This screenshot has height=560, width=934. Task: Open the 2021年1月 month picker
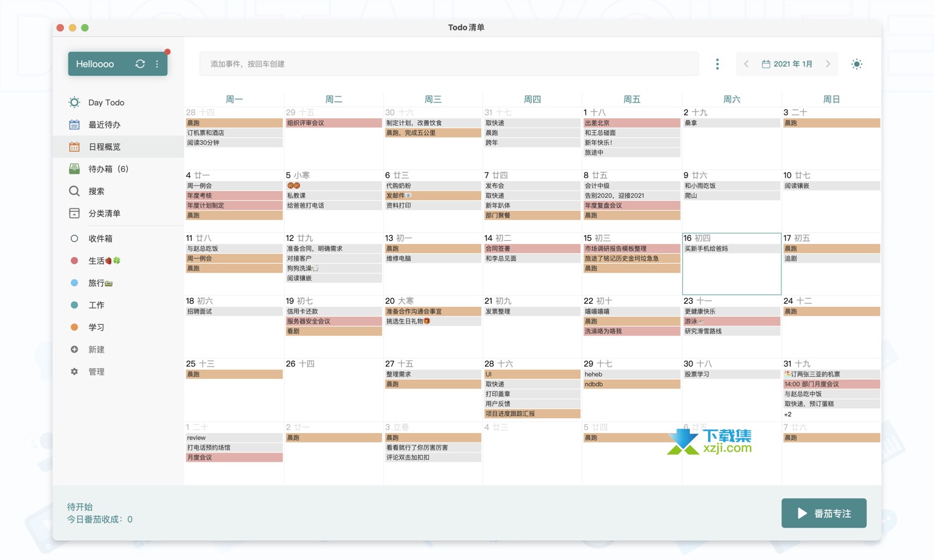click(x=788, y=64)
